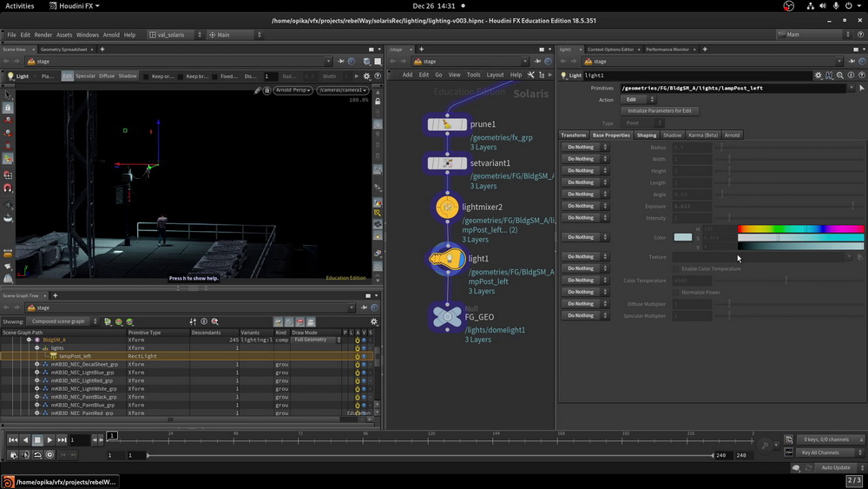Toggle the secure selection lock tool in left viewport toolbar
Screen dimensions: 868x489
click(x=8, y=108)
